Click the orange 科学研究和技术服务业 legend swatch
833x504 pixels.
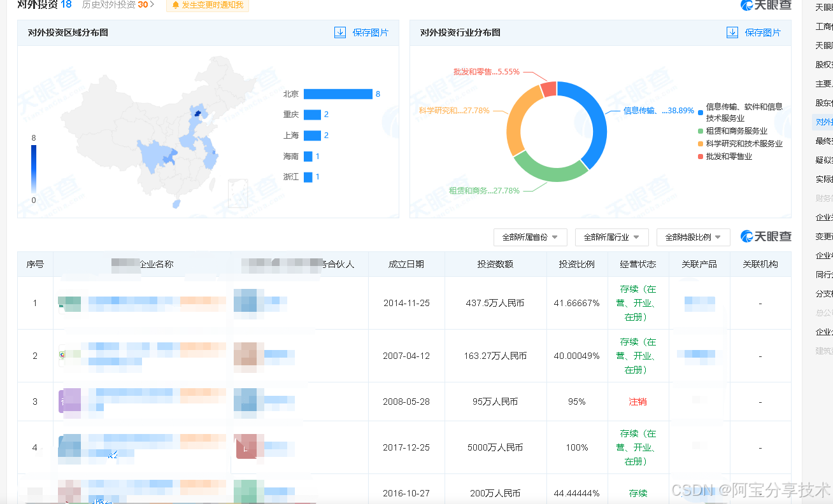point(701,144)
